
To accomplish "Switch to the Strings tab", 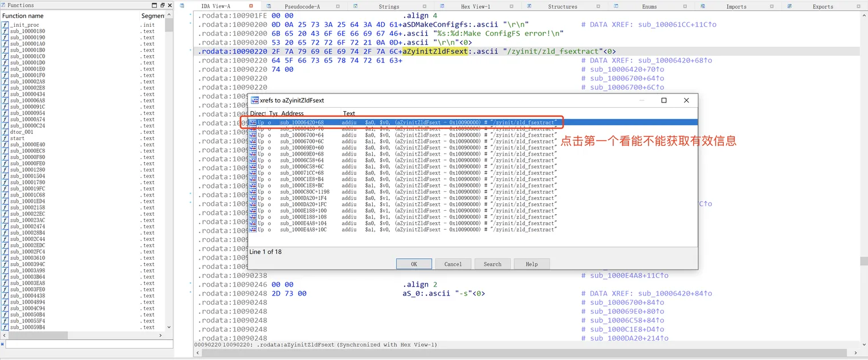I will pos(389,6).
